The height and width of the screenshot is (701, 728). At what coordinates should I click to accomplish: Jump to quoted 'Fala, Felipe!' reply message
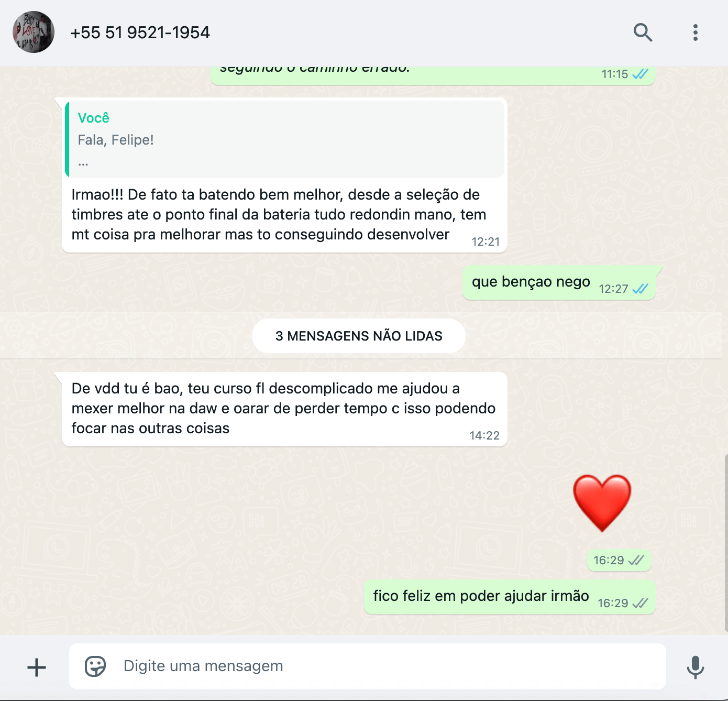pos(285,139)
